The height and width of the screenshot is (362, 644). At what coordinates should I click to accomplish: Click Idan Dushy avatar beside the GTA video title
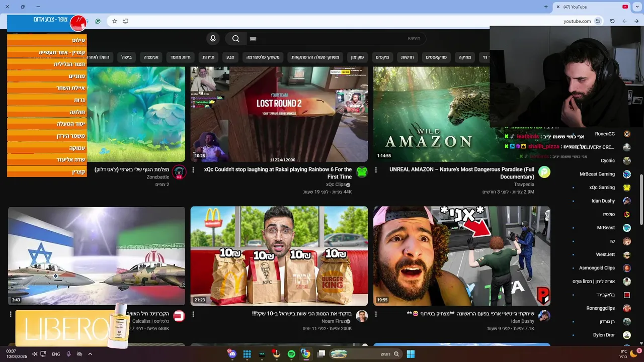(544, 316)
